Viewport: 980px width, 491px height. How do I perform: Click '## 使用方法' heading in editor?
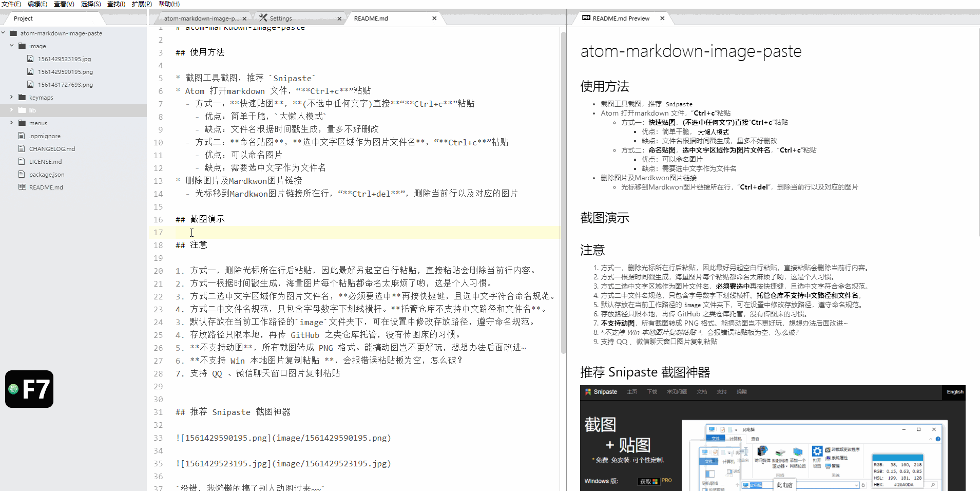tap(200, 52)
